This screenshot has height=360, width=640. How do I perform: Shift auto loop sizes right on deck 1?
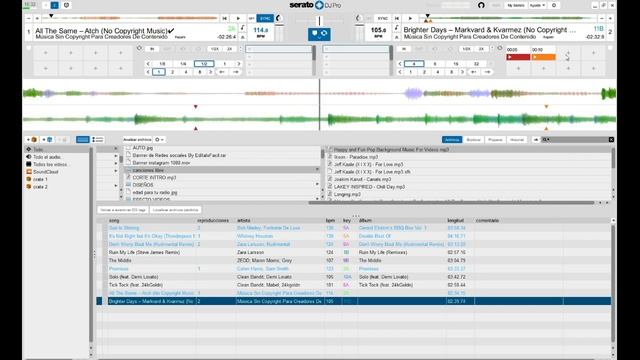239,64
